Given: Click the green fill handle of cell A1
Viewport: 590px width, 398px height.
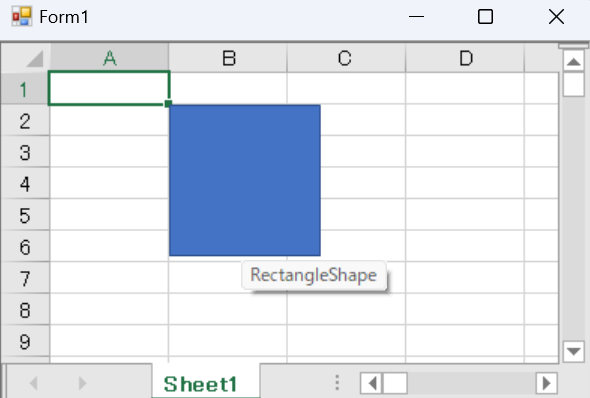Looking at the screenshot, I should pyautogui.click(x=168, y=103).
